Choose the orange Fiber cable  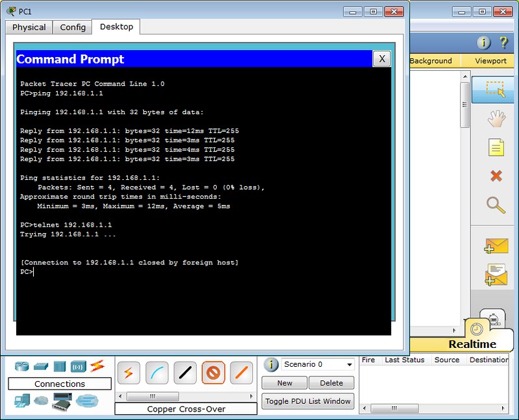pos(241,373)
